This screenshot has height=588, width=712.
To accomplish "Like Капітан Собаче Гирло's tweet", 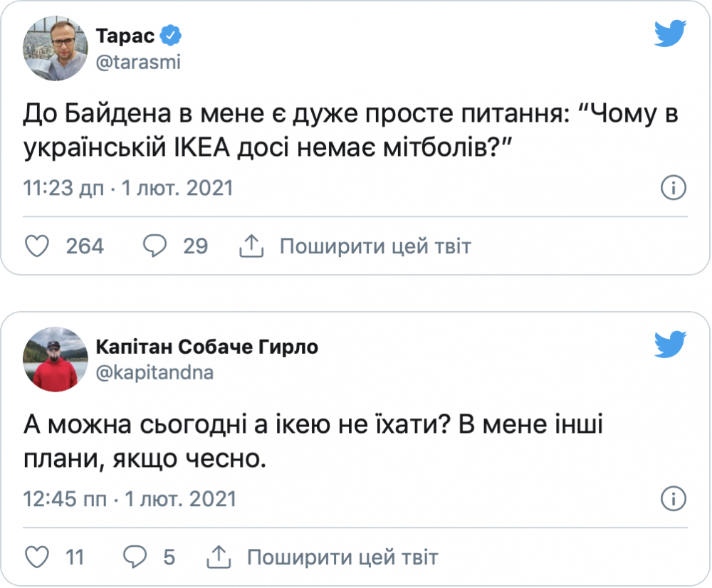I will point(36,557).
